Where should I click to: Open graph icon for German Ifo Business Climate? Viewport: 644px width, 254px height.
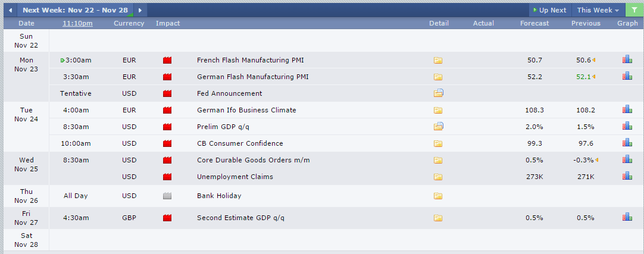tap(627, 109)
